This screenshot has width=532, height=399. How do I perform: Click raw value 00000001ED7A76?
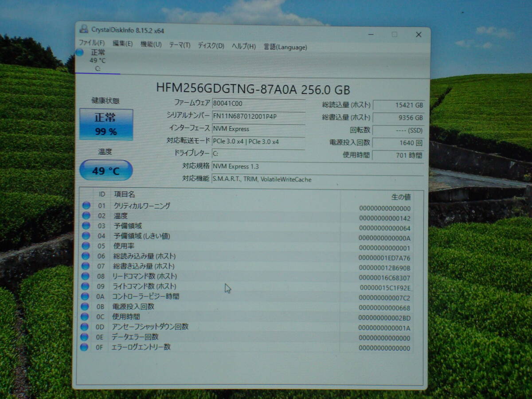385,258
